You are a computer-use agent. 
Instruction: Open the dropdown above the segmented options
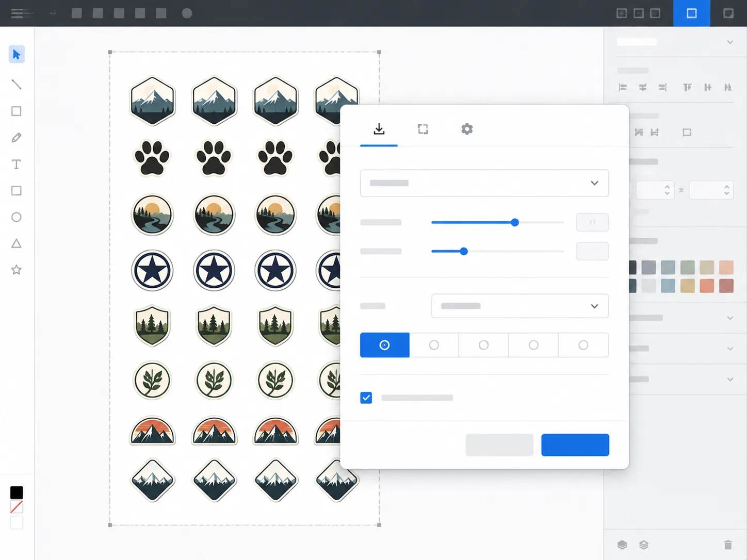[520, 306]
